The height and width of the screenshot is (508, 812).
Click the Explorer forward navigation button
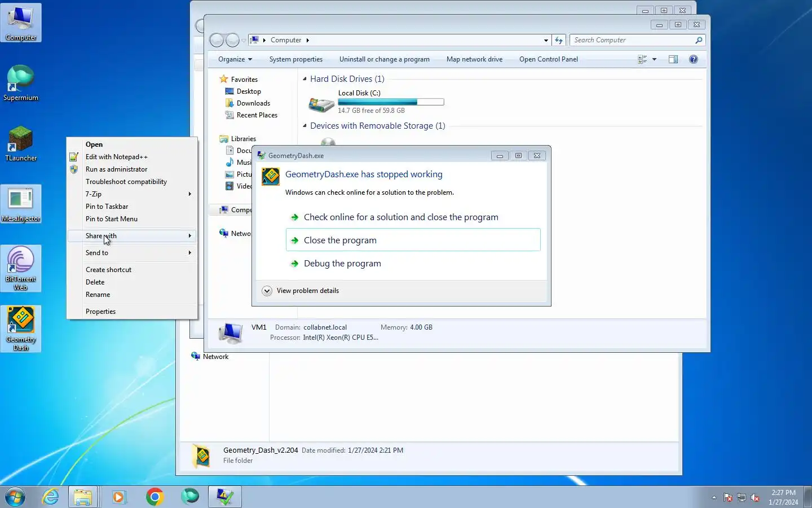tap(232, 40)
